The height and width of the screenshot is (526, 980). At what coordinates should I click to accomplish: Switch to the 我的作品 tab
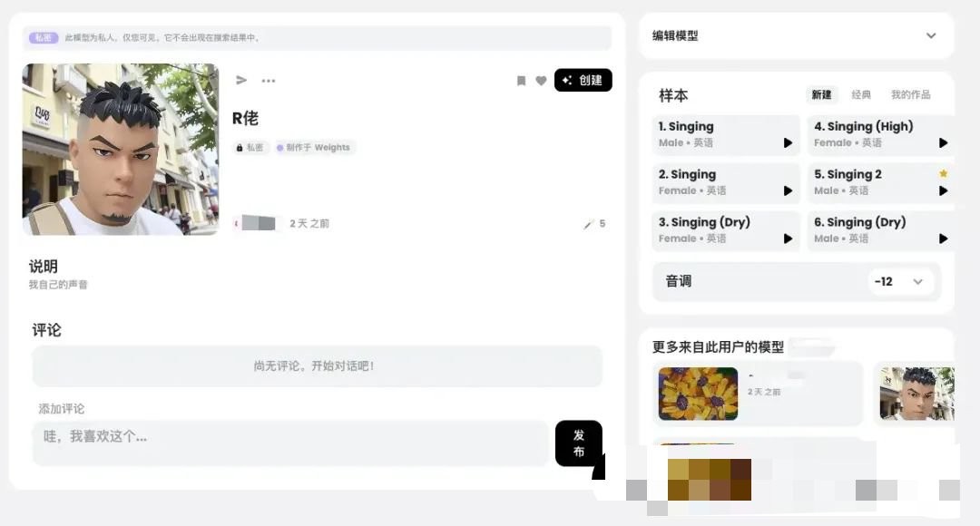tap(910, 95)
